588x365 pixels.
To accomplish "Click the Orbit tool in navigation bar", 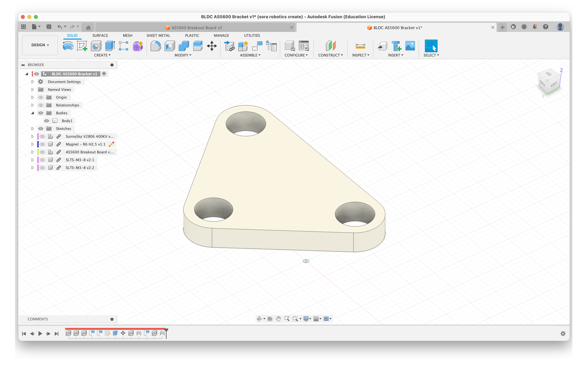I will click(259, 319).
